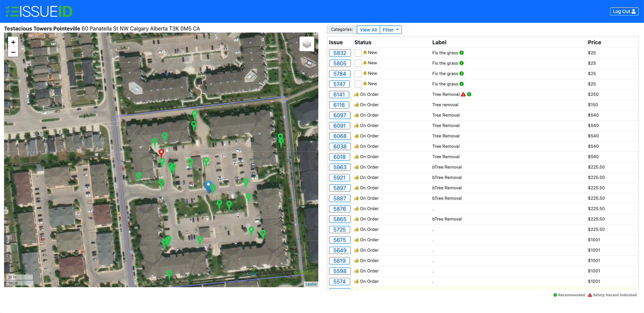Click the safety hazard icon on issue 6141
Image resolution: width=644 pixels, height=313 pixels.
[463, 95]
